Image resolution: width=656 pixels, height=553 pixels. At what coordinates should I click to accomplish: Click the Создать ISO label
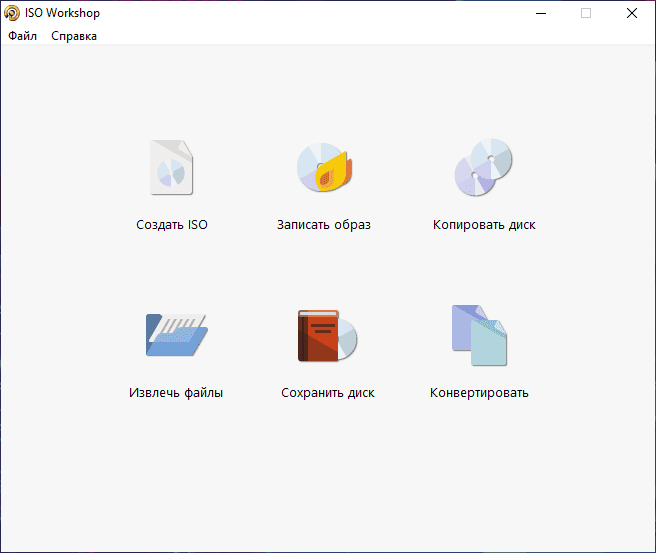coord(172,225)
